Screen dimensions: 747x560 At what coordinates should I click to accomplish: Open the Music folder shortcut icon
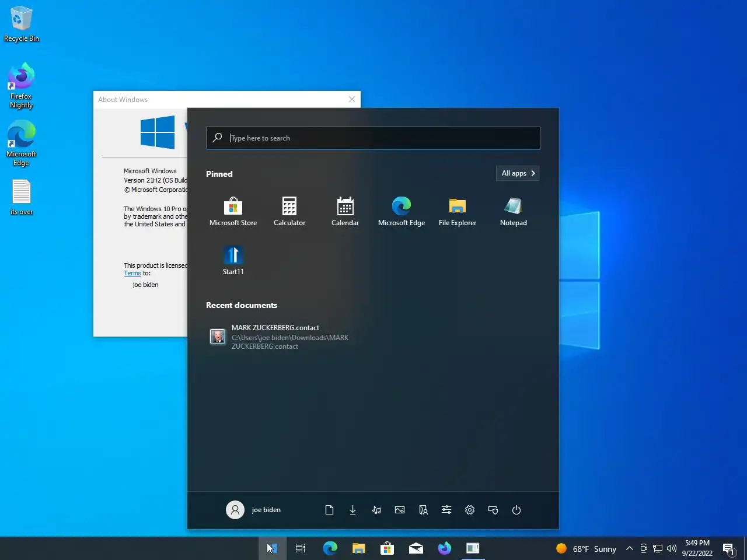point(376,510)
